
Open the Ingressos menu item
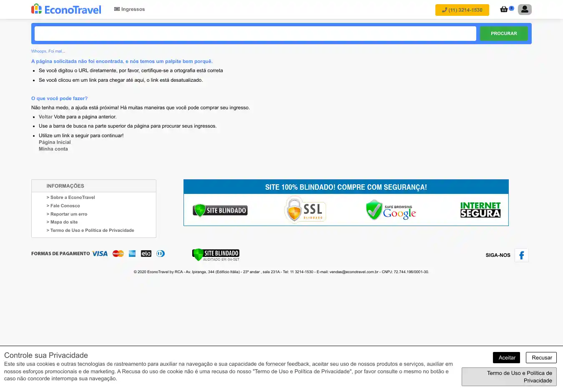click(x=130, y=9)
